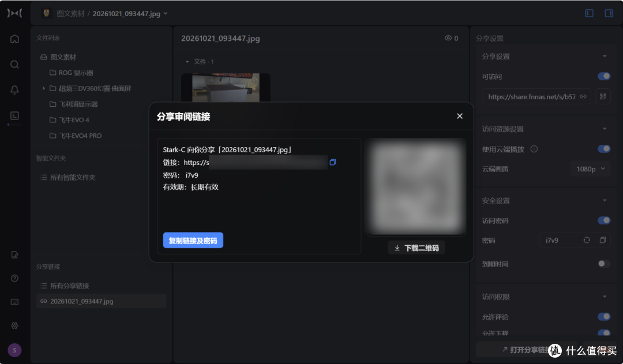Toggle the 允许下载 switch
The image size is (623, 364).
click(x=604, y=332)
